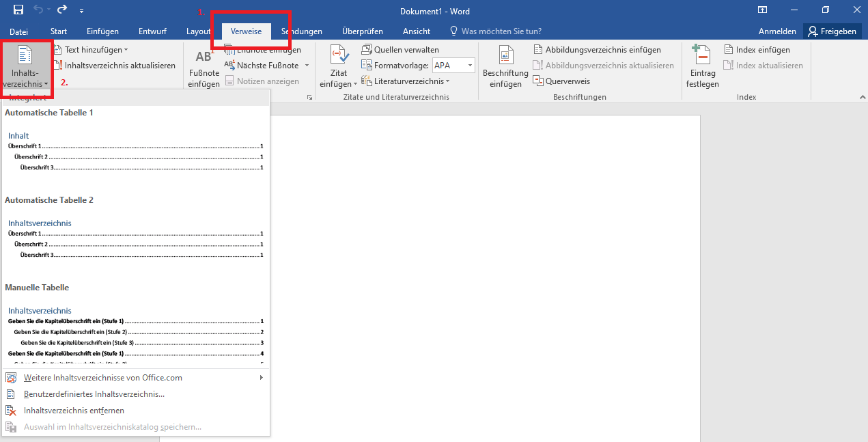Screen dimensions: 868x442
Task: Click Eintrag festlegen icon
Action: 701,56
